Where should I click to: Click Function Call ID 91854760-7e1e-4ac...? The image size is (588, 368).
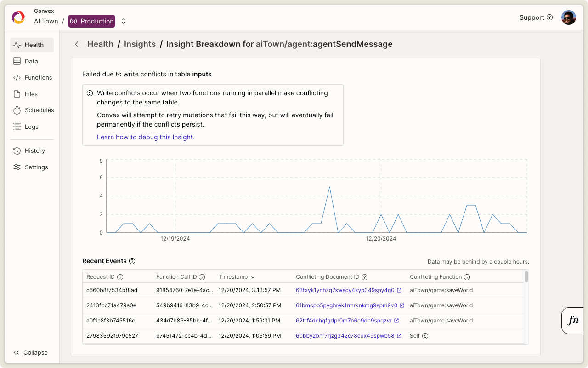pos(185,290)
